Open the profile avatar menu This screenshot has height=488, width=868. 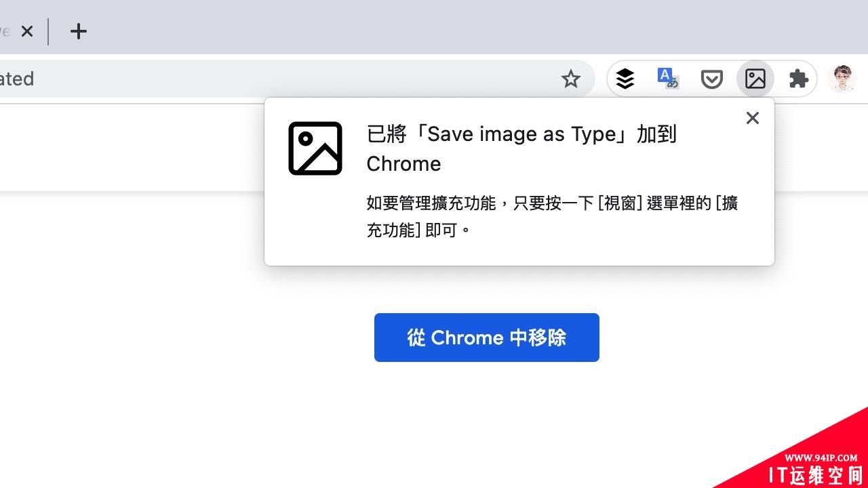click(x=843, y=79)
